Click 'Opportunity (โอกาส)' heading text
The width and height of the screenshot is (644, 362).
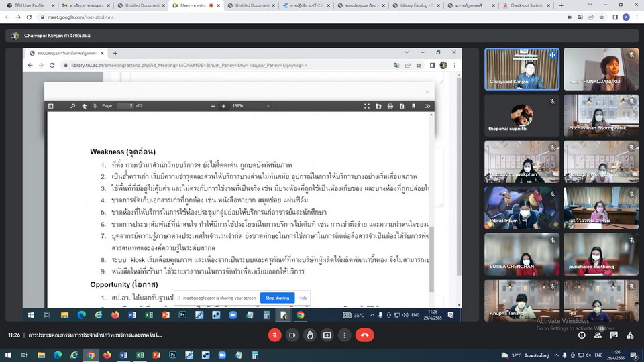click(x=124, y=284)
